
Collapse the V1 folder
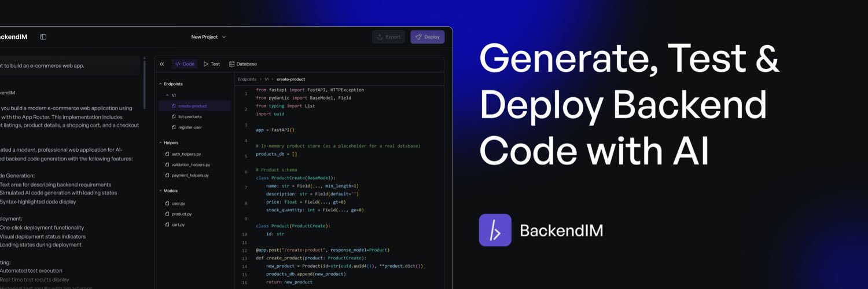[x=171, y=95]
